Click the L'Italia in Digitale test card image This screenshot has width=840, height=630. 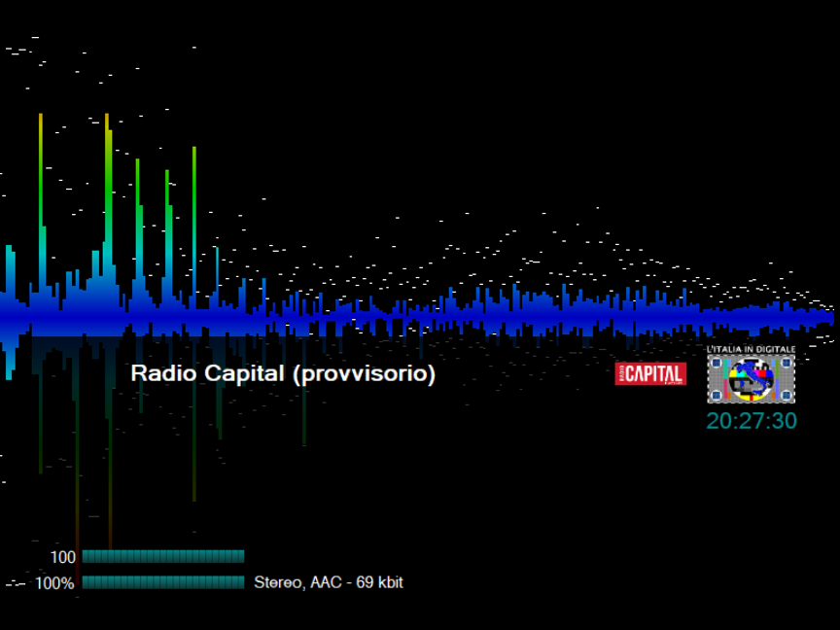751,378
